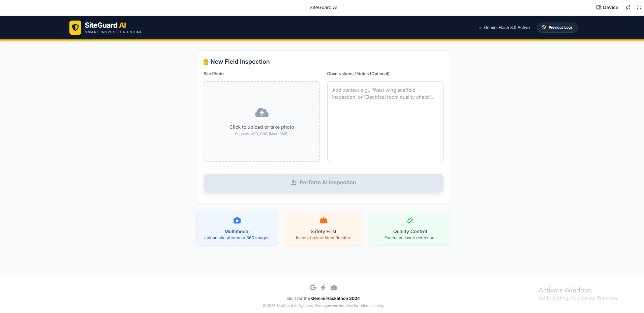Screen dimensions: 644x313
Task: Click the Device preview toggle
Action: (607, 7)
